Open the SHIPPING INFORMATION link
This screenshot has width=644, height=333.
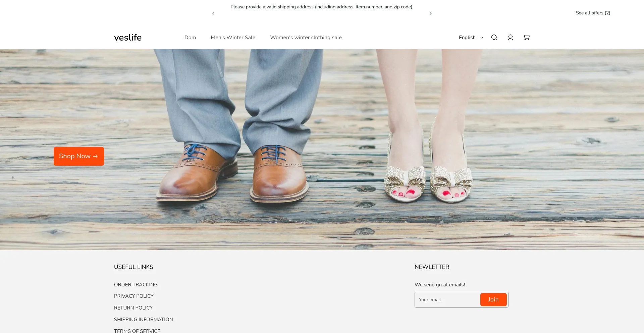(x=144, y=319)
